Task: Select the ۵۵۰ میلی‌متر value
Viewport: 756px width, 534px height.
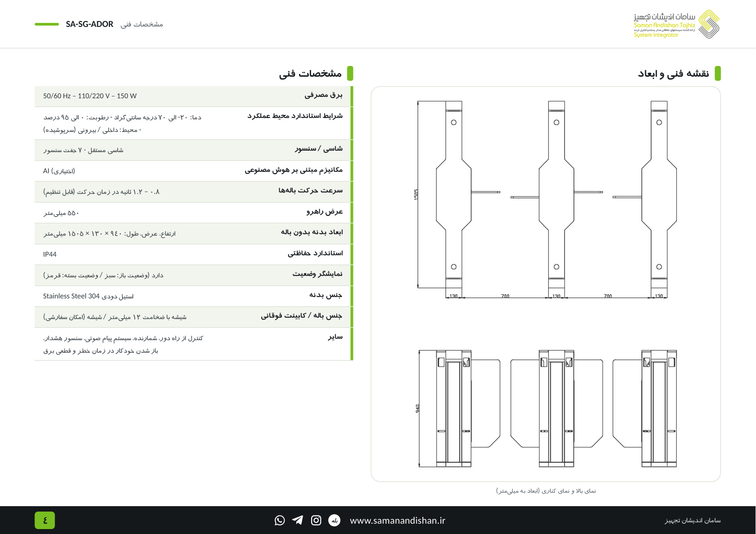Action: [x=61, y=213]
